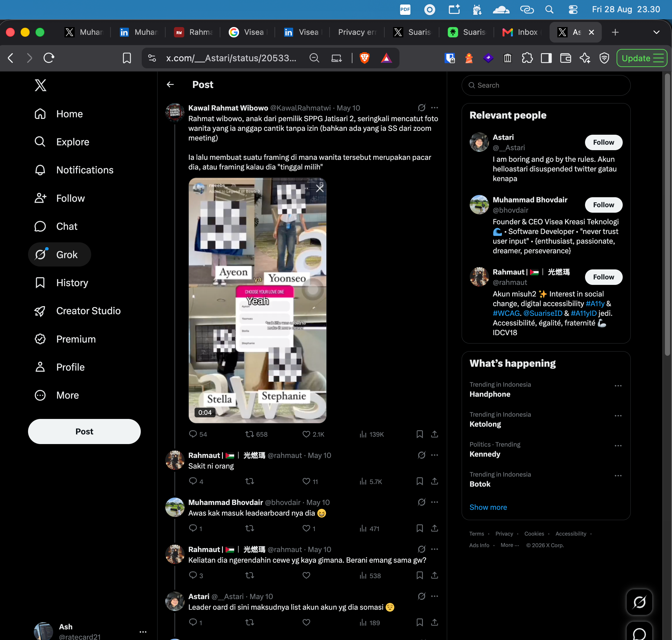This screenshot has width=672, height=640.
Task: Open more options on Muhammad Bhovdair reply
Action: tap(434, 502)
